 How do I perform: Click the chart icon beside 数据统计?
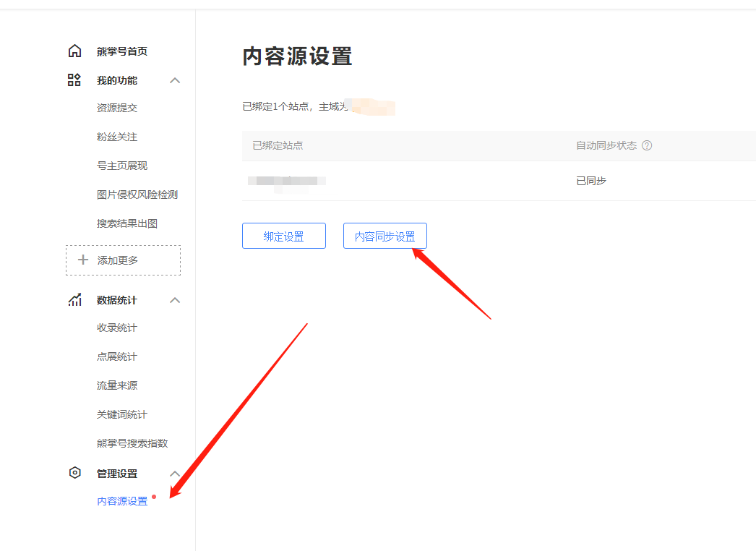click(74, 300)
